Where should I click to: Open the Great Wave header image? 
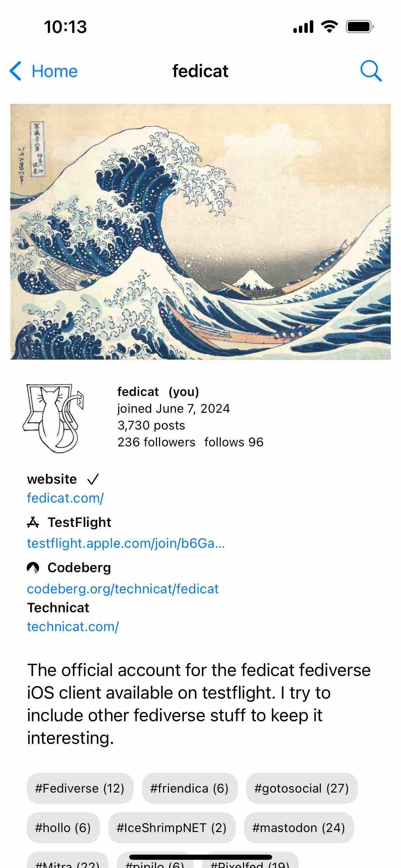(200, 232)
